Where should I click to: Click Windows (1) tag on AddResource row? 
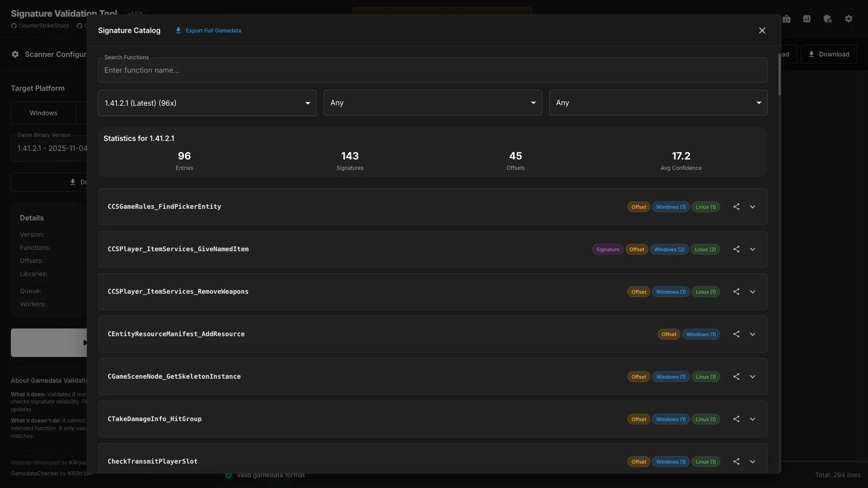tap(701, 334)
